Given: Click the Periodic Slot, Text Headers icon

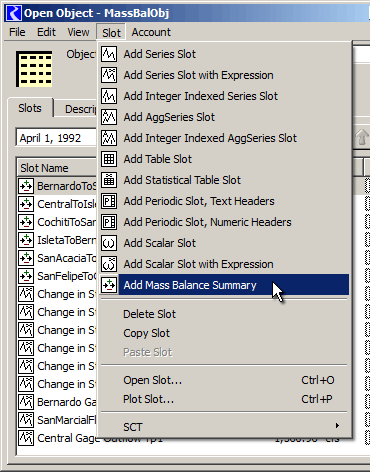Looking at the screenshot, I should 109,201.
